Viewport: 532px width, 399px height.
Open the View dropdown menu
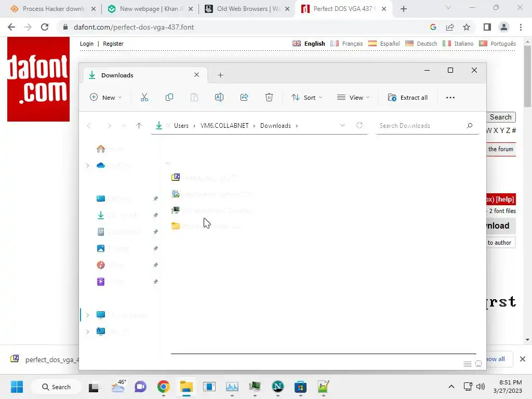(x=353, y=97)
